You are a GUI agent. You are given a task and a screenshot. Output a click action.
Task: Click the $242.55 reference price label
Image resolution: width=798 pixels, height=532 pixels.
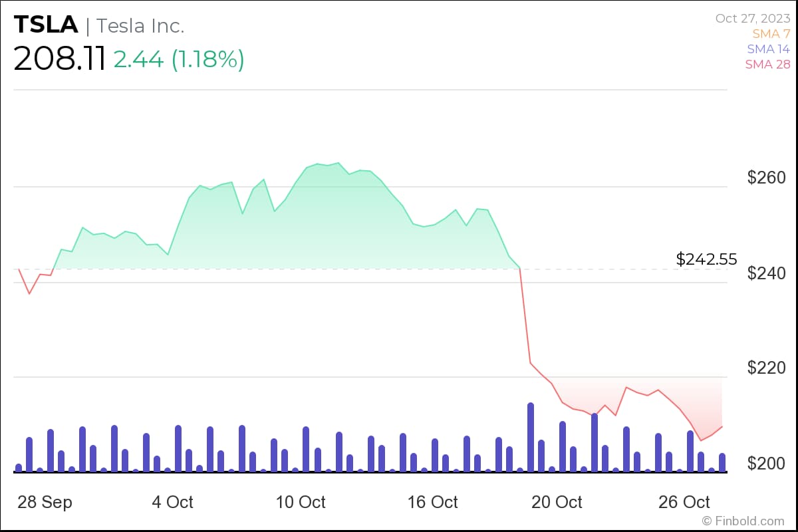pyautogui.click(x=706, y=259)
